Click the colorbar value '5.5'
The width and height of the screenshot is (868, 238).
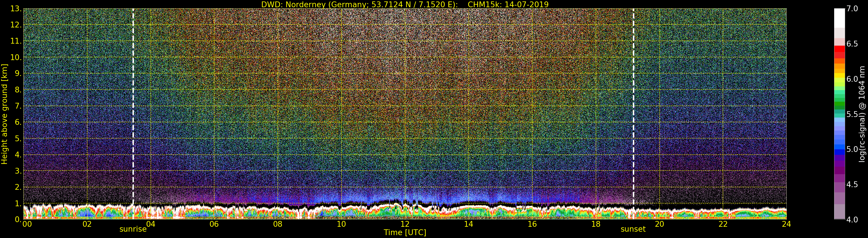tap(852, 114)
